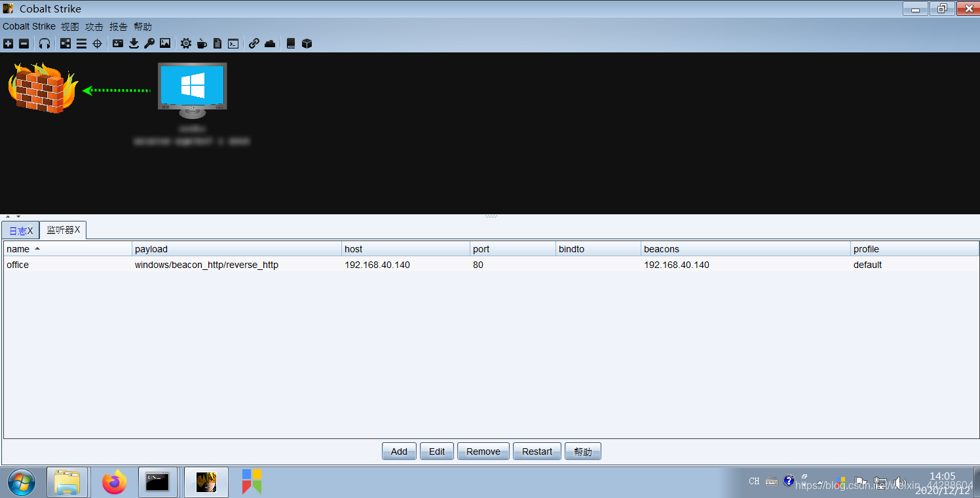Image resolution: width=980 pixels, height=498 pixels.
Task: Open the 视图 menu
Action: pyautogui.click(x=70, y=27)
